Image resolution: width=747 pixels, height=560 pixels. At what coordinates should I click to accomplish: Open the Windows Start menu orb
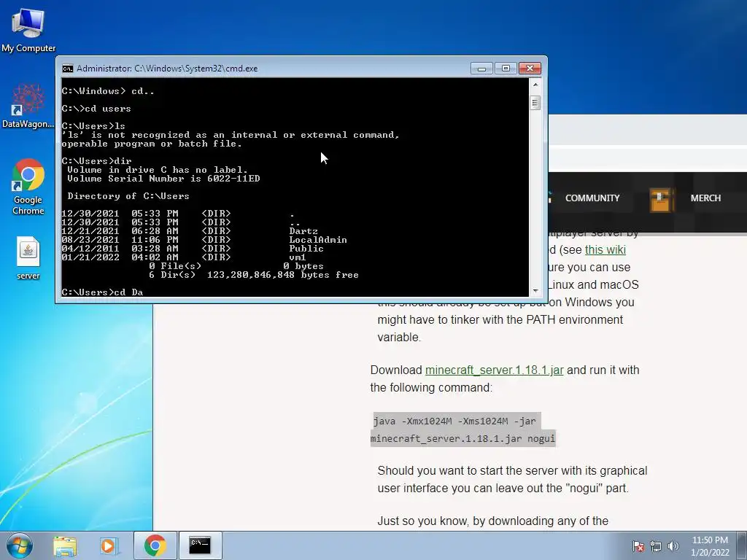tap(19, 545)
